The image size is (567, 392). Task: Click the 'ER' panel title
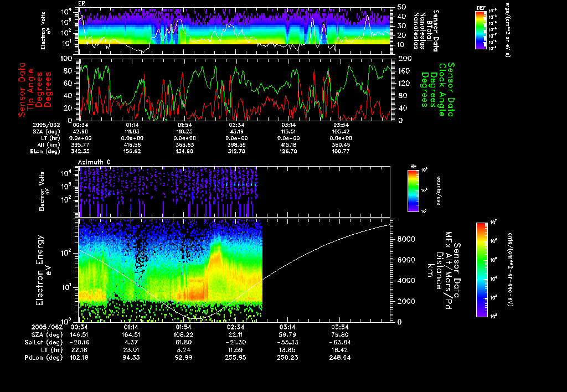click(81, 3)
